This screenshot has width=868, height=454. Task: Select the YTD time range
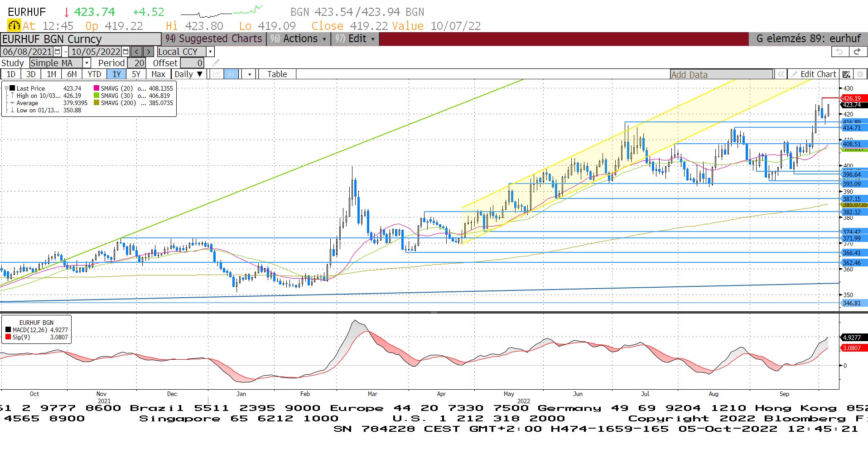click(x=94, y=74)
